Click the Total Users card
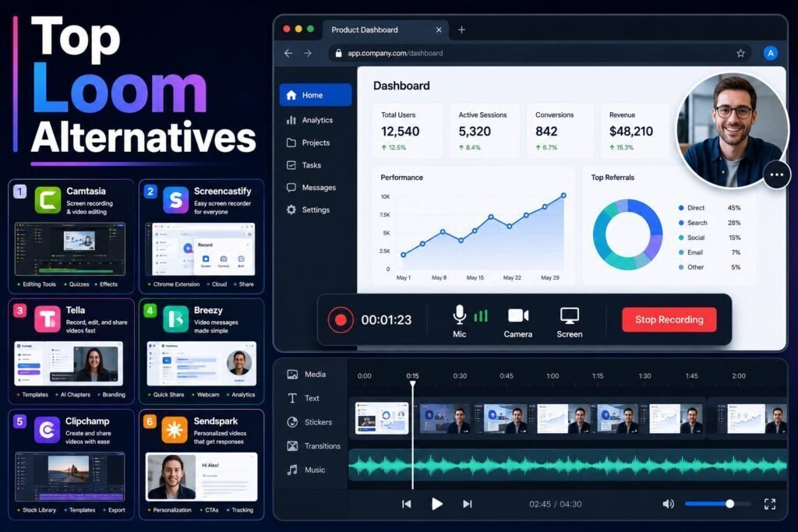The width and height of the screenshot is (798, 532). click(407, 131)
